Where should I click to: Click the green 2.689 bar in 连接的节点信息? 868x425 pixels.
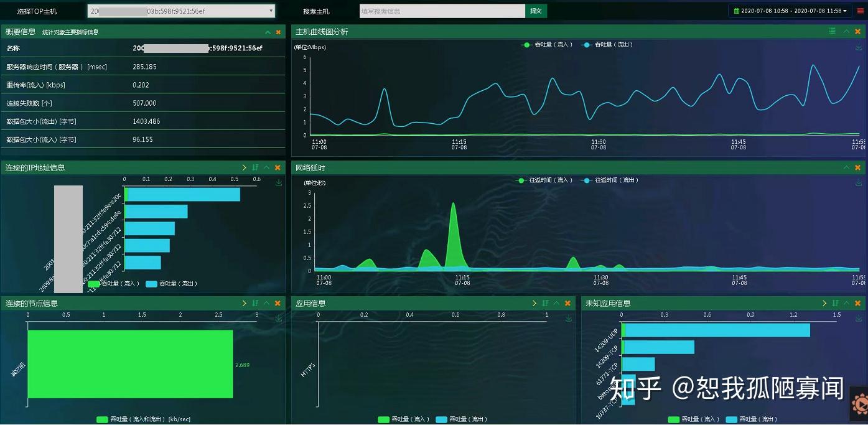coord(130,364)
